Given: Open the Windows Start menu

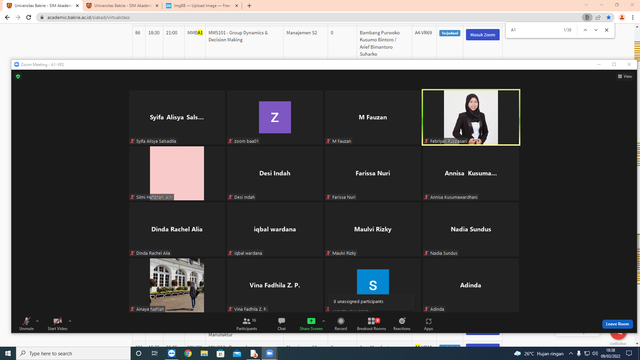Looking at the screenshot, I should pos(8,353).
